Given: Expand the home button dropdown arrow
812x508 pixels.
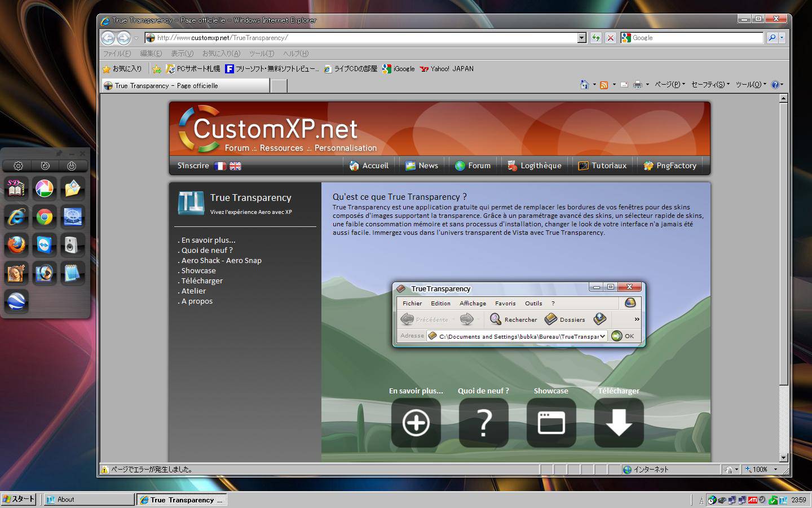Looking at the screenshot, I should [594, 85].
